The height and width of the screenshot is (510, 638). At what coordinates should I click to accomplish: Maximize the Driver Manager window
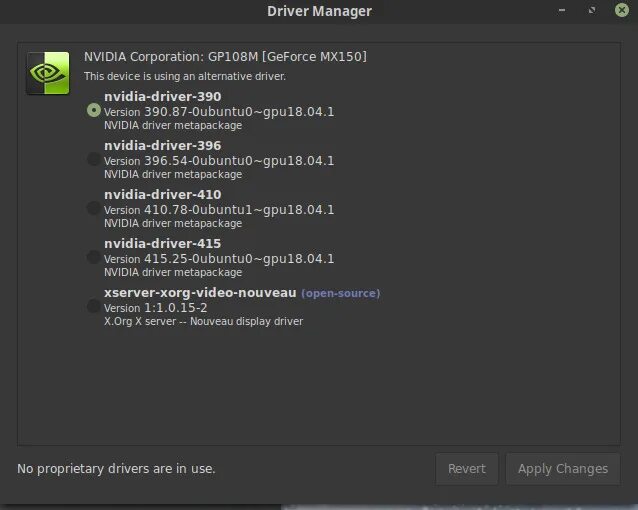tap(592, 10)
